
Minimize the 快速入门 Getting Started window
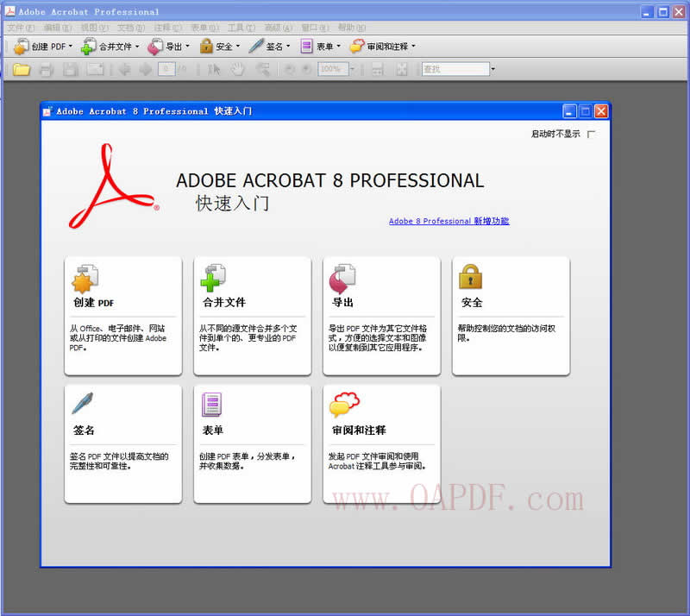coord(569,111)
